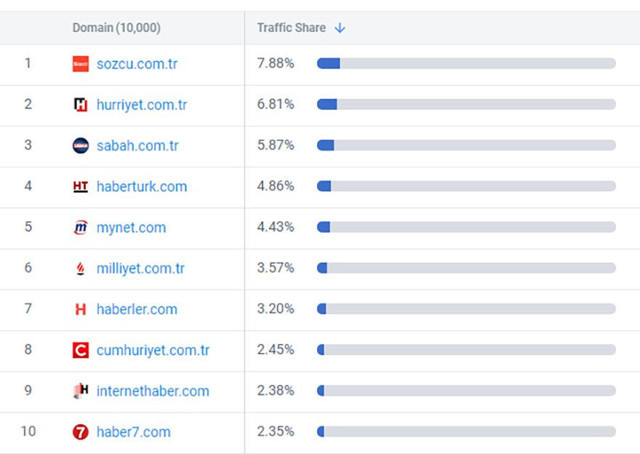Click the 4.43% value for mynet.com
This screenshot has width=640, height=454.
click(276, 228)
